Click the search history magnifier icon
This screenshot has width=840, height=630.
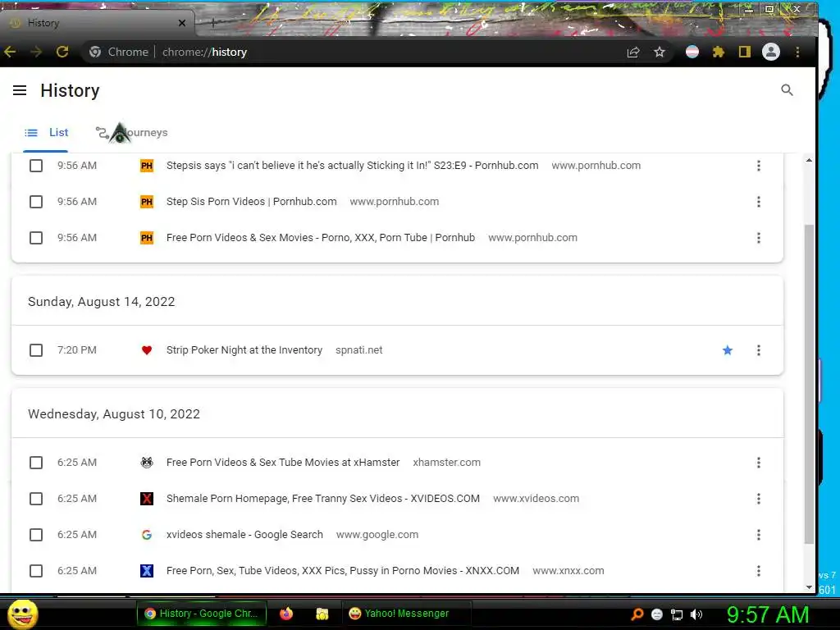tap(787, 90)
